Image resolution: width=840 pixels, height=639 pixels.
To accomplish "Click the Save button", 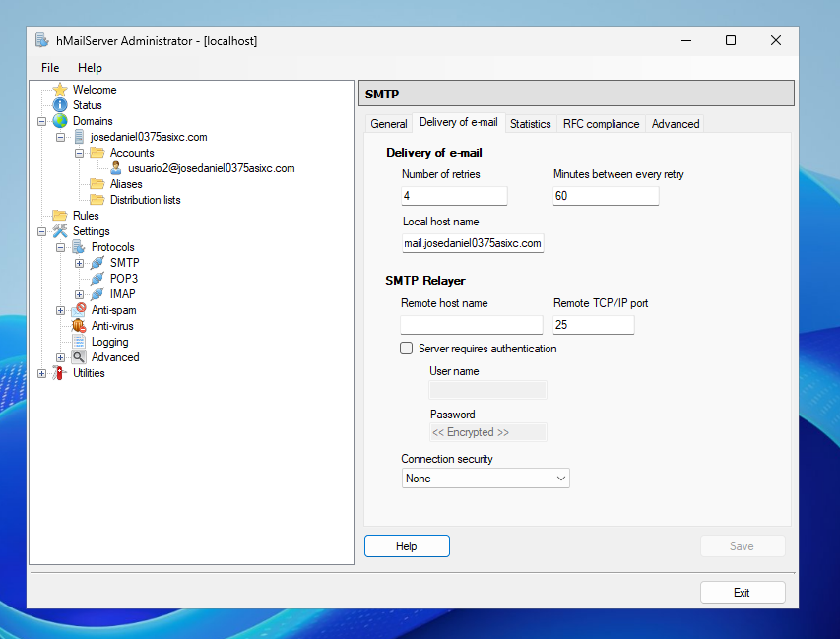I will point(743,545).
